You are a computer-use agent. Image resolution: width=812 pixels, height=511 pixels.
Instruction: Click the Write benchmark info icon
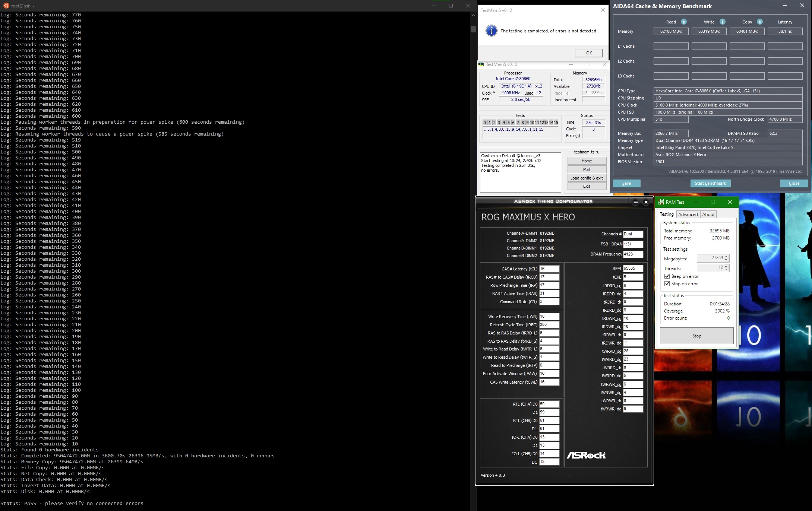(722, 22)
